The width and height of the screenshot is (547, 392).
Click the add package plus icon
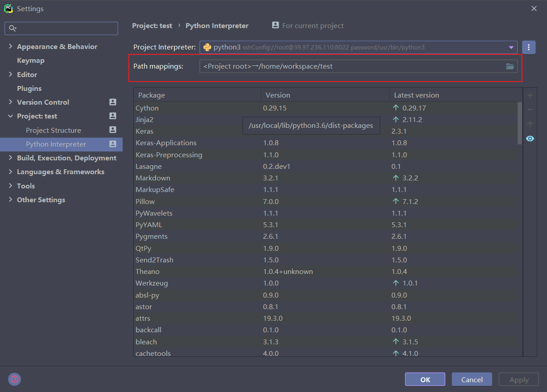[530, 95]
